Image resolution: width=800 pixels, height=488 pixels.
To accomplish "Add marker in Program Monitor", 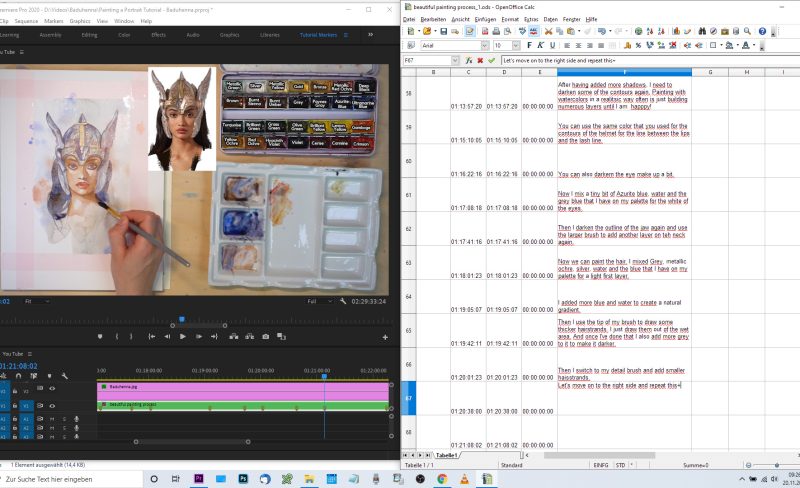I will (x=100, y=336).
